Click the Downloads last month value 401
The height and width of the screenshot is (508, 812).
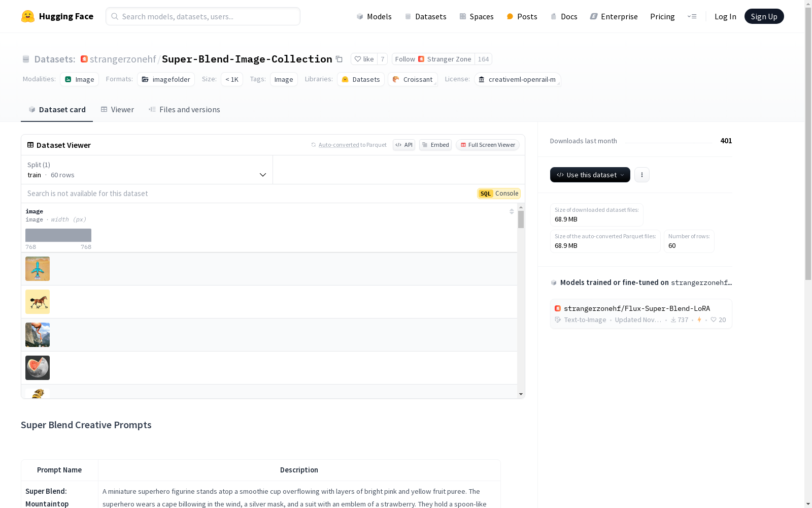coord(726,141)
